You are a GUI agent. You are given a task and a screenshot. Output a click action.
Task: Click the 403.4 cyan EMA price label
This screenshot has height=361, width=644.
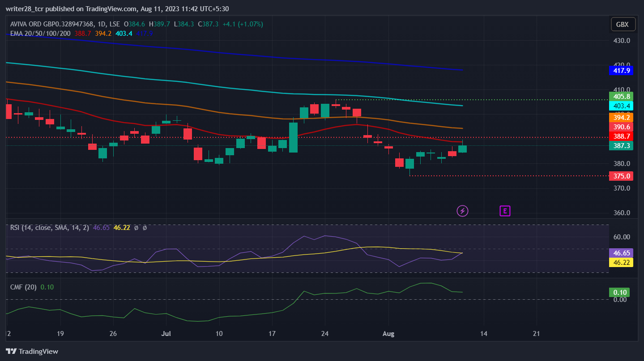click(621, 106)
